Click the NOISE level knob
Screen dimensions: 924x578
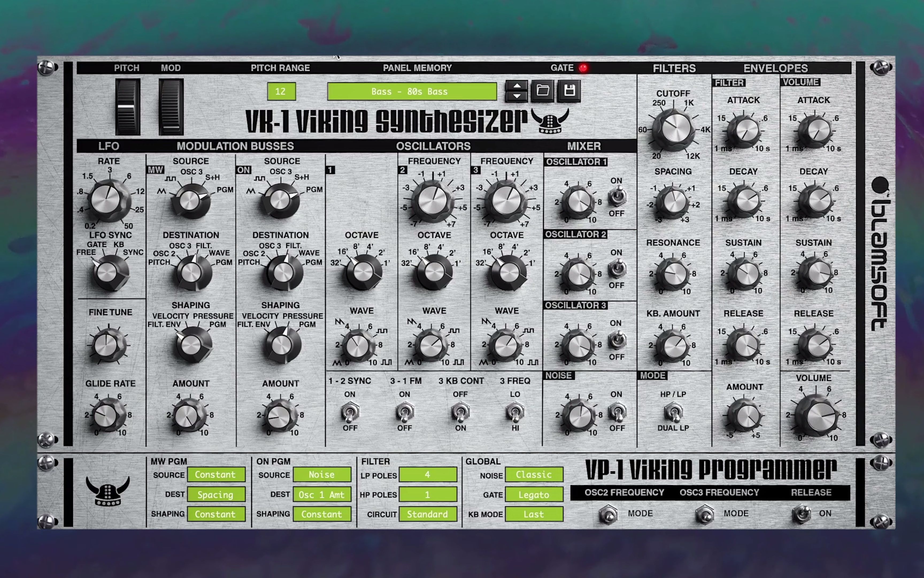(x=578, y=416)
